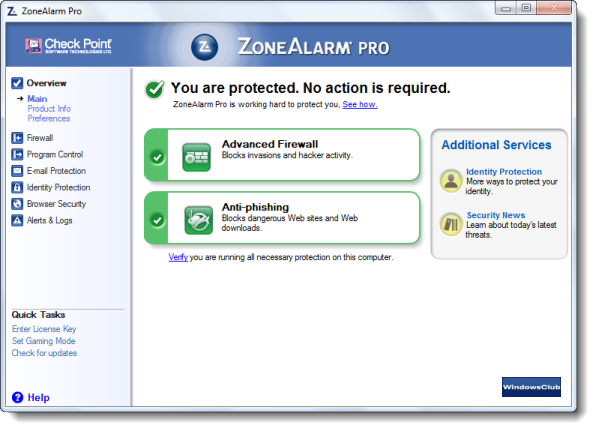Follow the See how link
This screenshot has width=596, height=431.
360,104
